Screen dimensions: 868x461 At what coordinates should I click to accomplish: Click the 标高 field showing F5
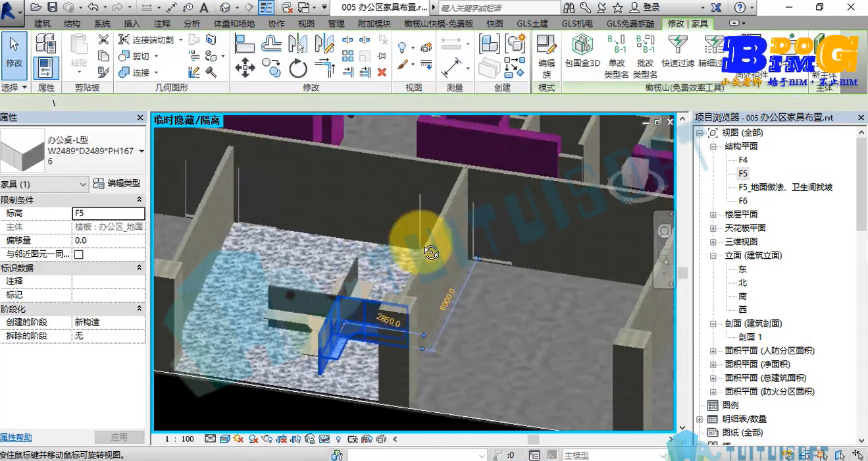point(108,213)
